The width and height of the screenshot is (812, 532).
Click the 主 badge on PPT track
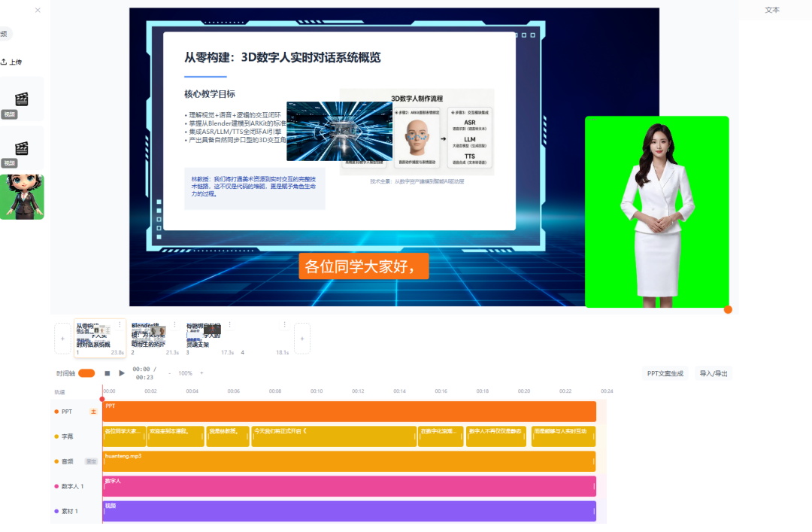93,412
